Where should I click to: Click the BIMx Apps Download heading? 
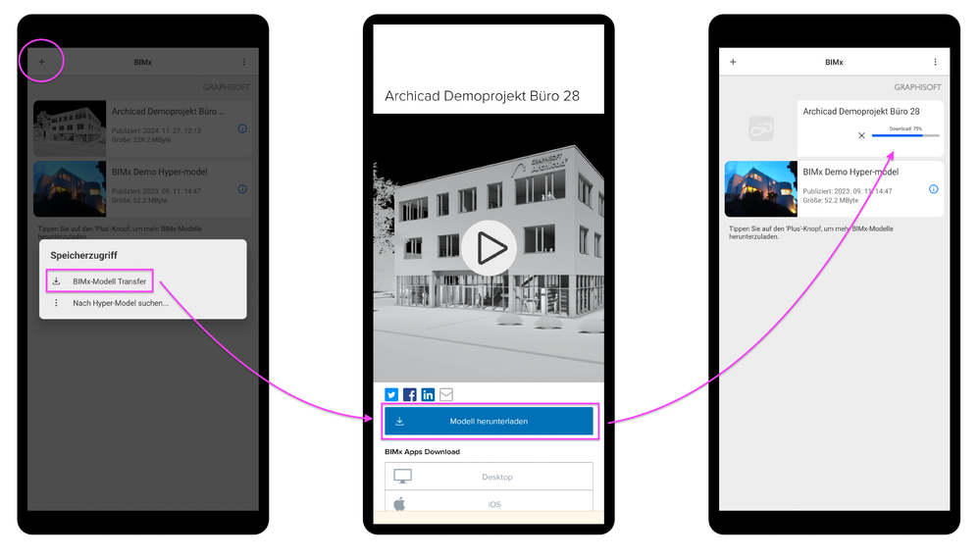pos(423,451)
